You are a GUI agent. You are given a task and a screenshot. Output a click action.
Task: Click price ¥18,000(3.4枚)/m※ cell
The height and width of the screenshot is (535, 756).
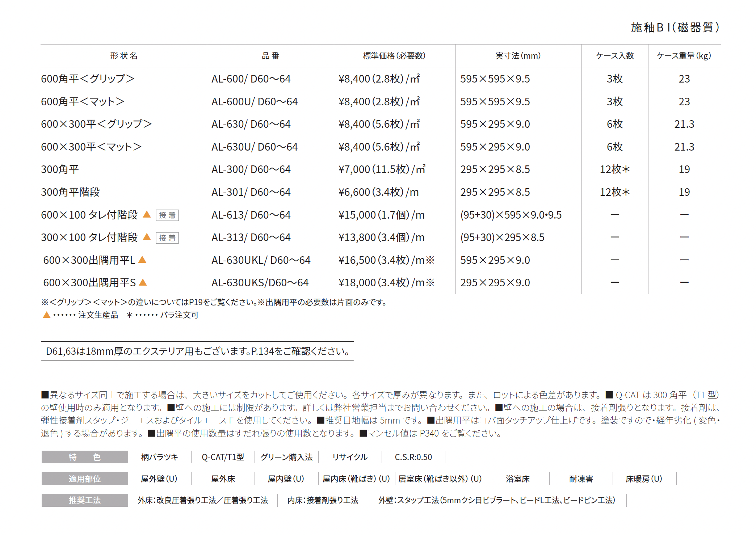[x=386, y=283]
